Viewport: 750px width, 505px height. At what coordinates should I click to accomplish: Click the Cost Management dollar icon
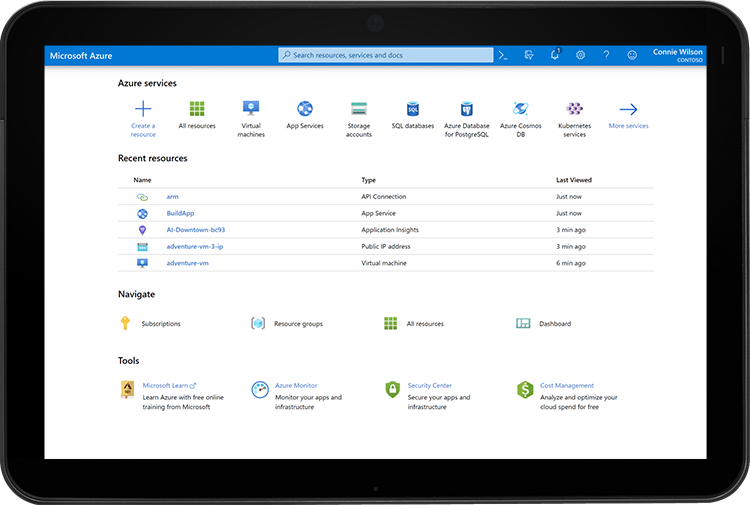tap(525, 390)
